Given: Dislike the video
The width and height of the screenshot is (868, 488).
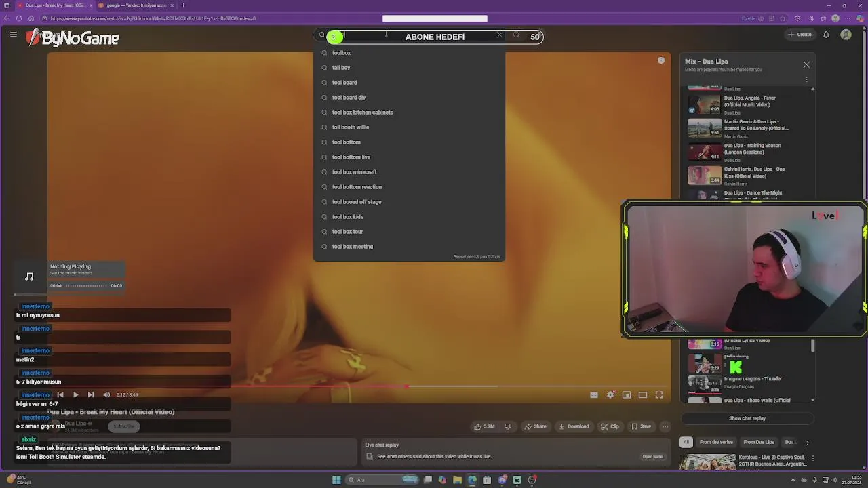Looking at the screenshot, I should [507, 426].
